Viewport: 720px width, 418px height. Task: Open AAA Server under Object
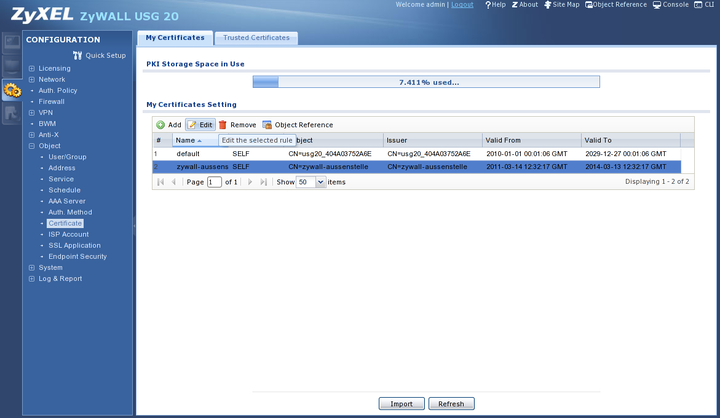point(67,201)
